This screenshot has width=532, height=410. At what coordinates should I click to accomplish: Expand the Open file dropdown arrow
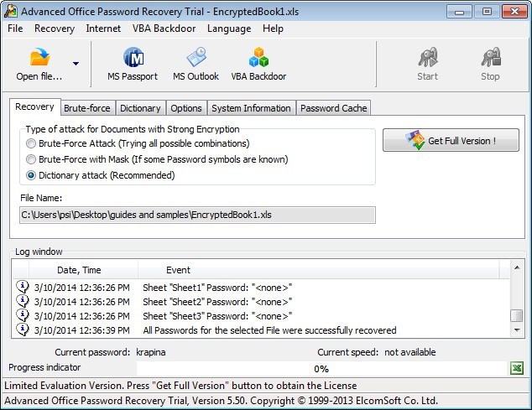pos(76,64)
